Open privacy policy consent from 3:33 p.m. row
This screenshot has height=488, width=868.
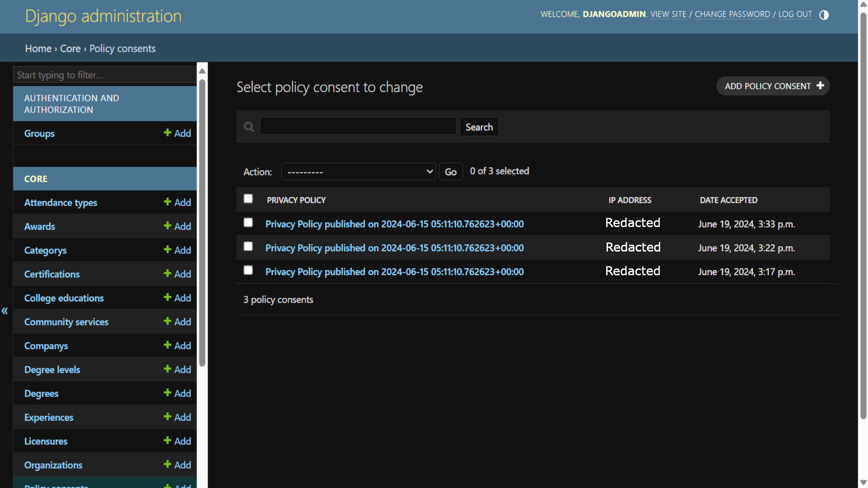click(x=394, y=224)
